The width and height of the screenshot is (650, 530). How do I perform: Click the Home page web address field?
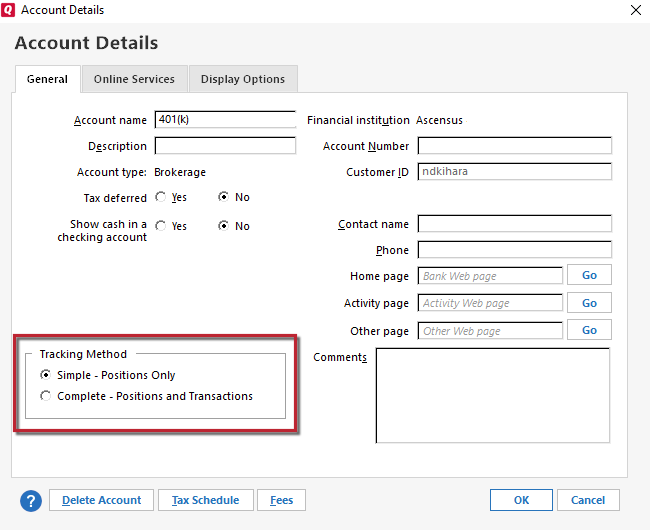click(490, 276)
